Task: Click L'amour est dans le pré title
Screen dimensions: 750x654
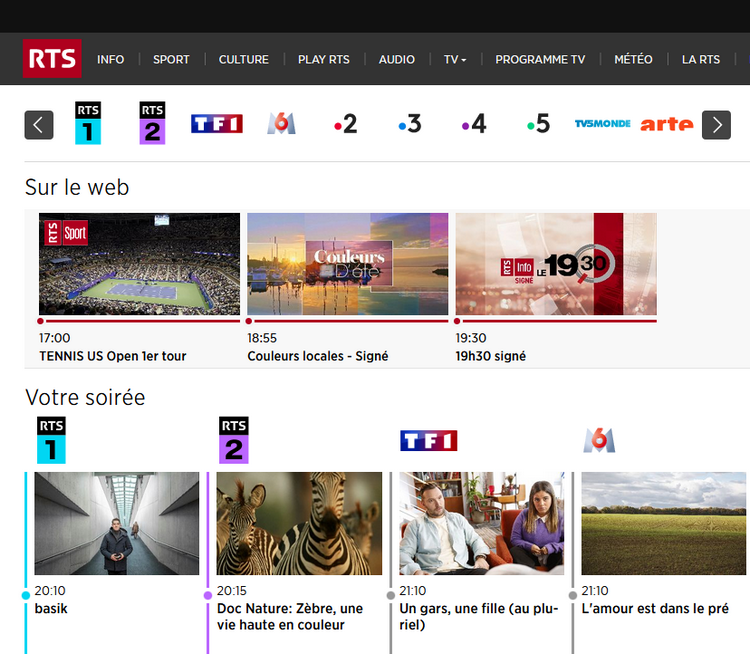Action: 655,609
